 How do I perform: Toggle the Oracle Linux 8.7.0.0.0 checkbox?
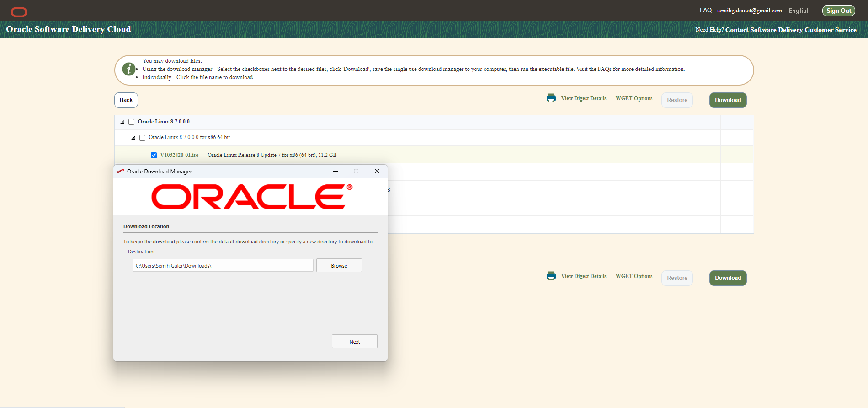pyautogui.click(x=132, y=122)
